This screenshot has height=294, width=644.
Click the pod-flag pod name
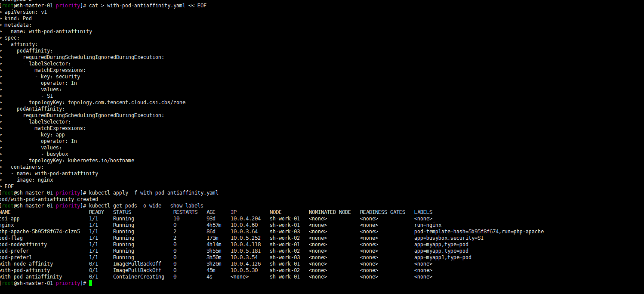pos(12,238)
